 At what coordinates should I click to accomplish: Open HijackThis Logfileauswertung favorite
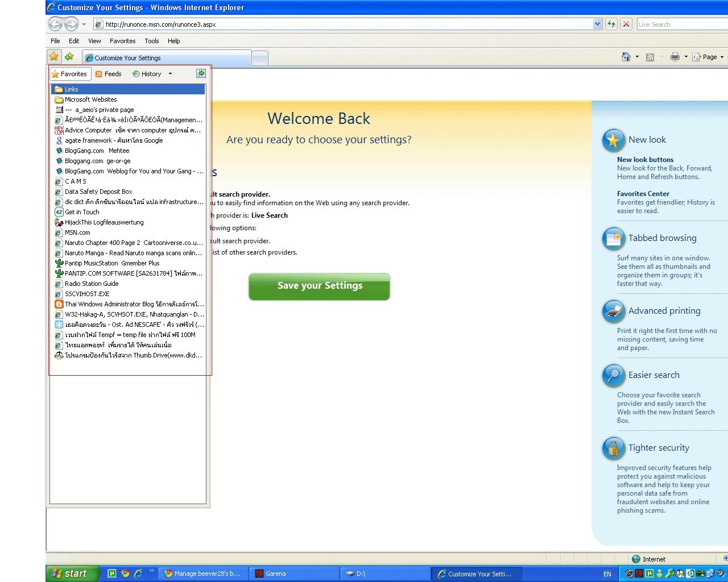pos(128,222)
